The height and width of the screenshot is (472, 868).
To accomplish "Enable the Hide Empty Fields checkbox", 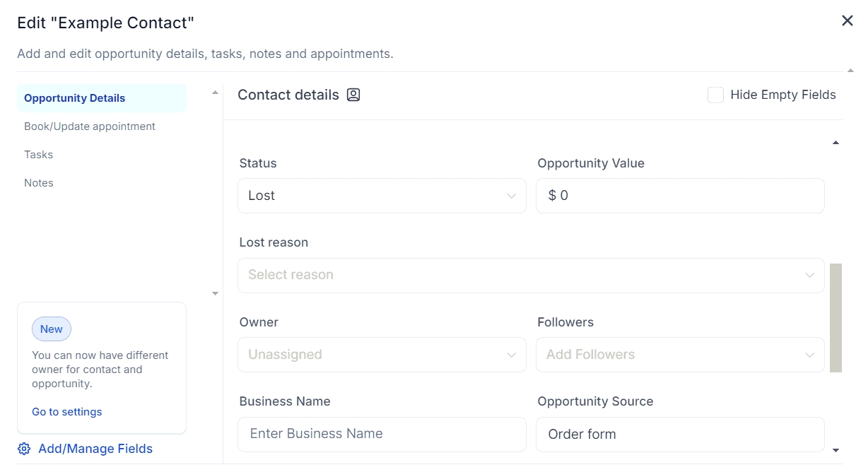I will pyautogui.click(x=715, y=95).
